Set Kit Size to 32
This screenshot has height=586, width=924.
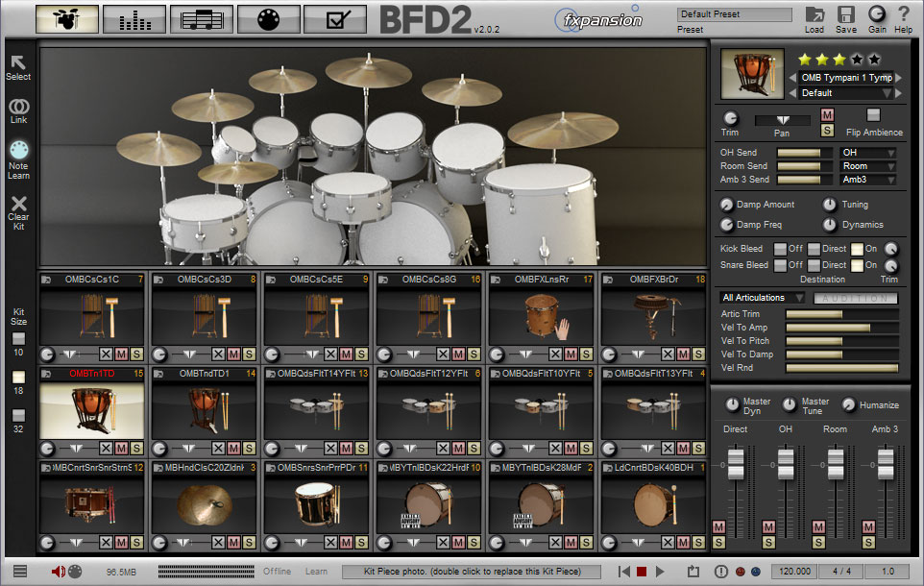click(18, 415)
